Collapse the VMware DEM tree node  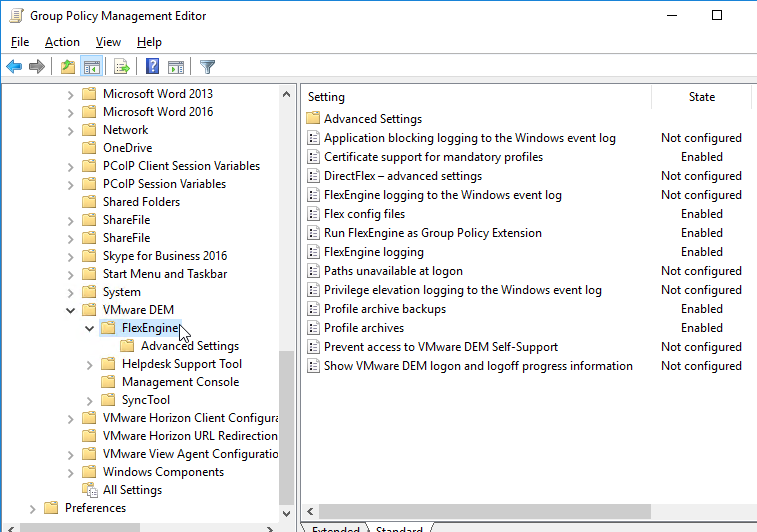(70, 310)
